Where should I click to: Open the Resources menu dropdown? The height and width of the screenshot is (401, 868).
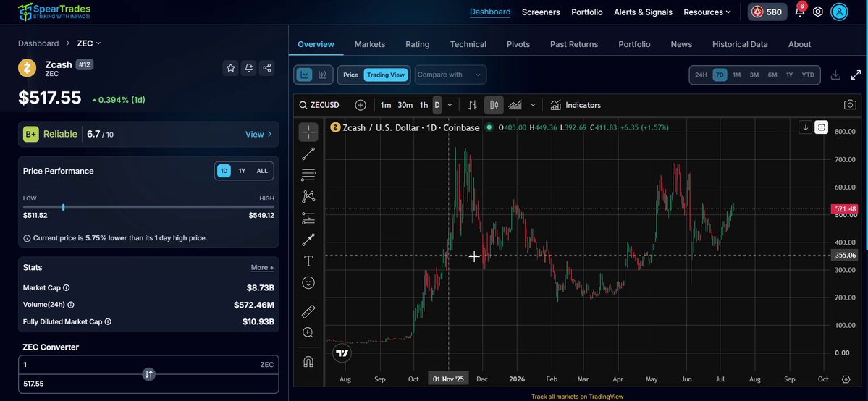pos(707,12)
